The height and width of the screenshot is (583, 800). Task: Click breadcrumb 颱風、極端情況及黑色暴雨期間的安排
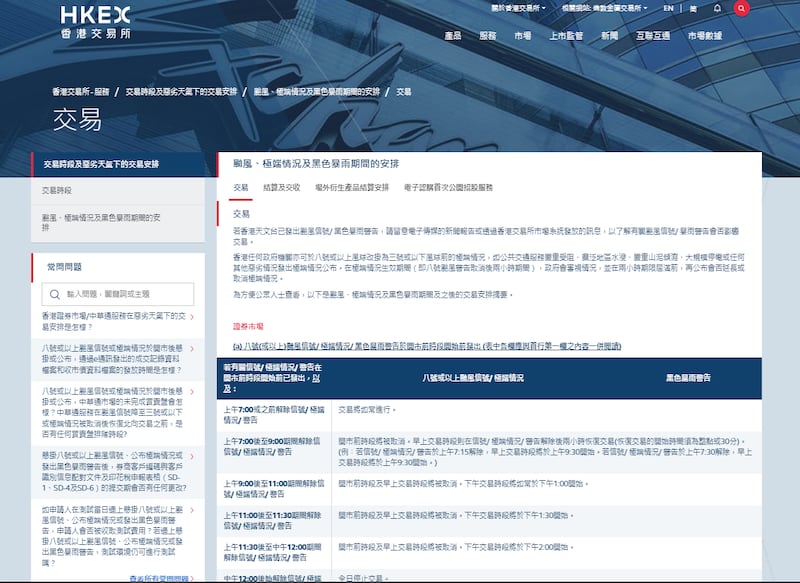coord(317,92)
